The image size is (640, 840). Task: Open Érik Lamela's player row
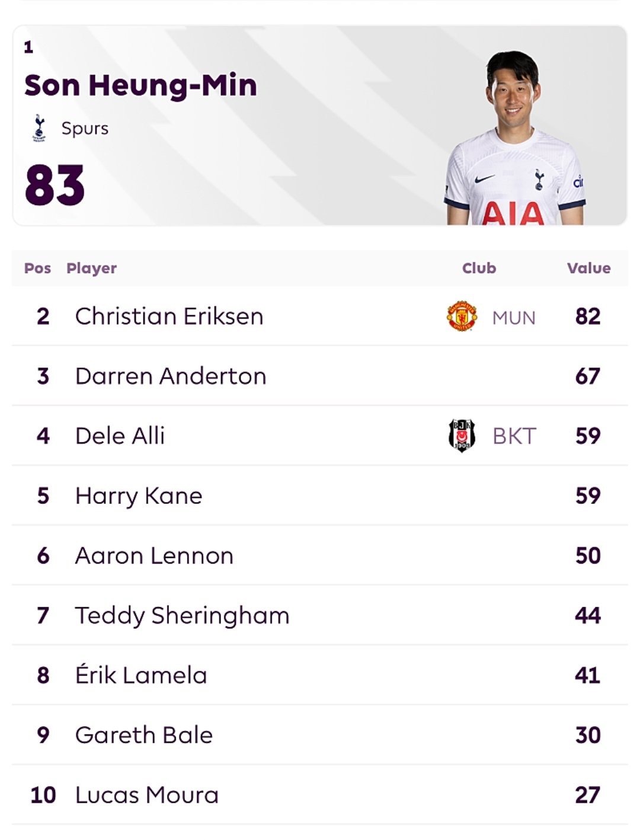320,675
